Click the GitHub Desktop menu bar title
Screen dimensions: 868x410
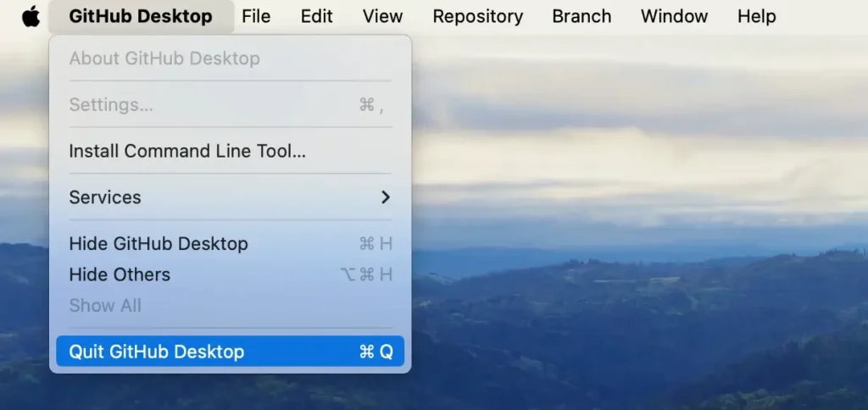click(141, 17)
